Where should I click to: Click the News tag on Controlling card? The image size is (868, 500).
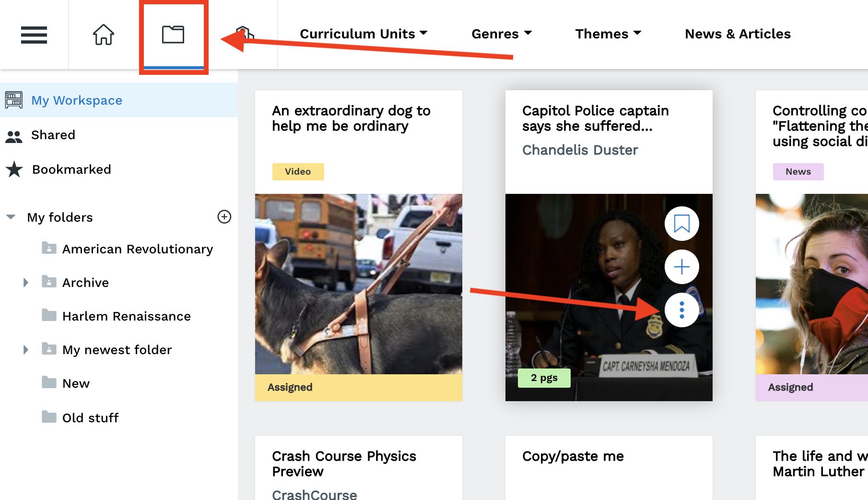(798, 171)
